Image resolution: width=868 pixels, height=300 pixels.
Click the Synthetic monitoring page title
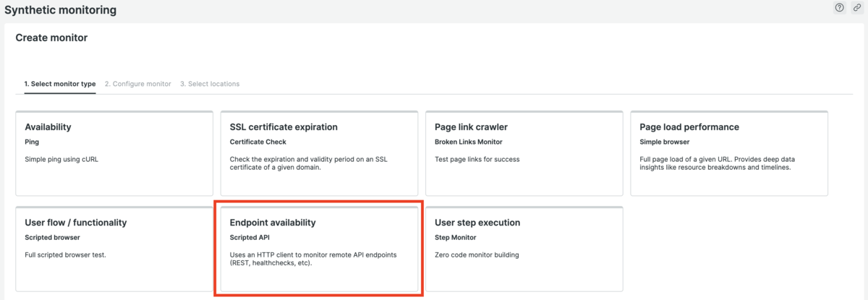click(x=60, y=10)
